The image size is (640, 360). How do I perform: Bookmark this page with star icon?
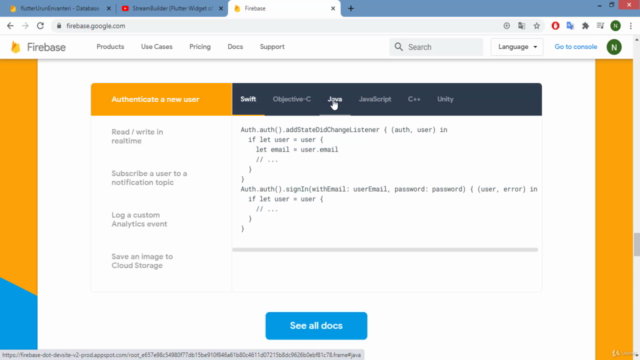tap(537, 26)
